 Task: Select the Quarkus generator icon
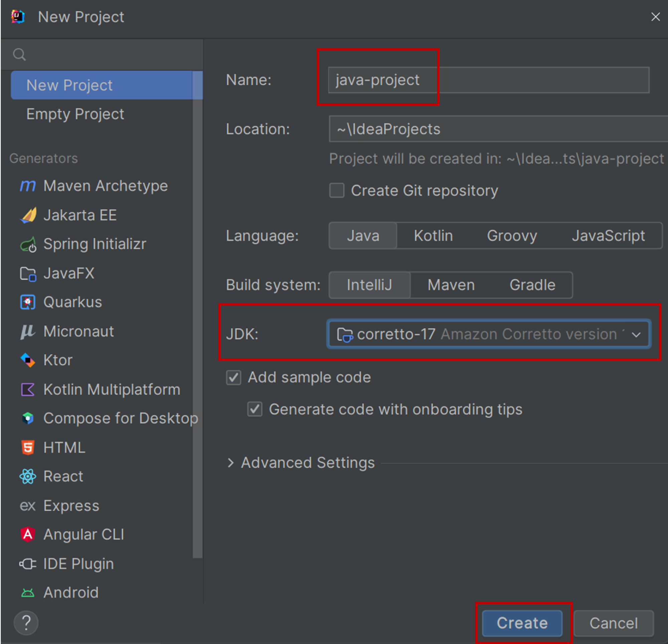28,302
